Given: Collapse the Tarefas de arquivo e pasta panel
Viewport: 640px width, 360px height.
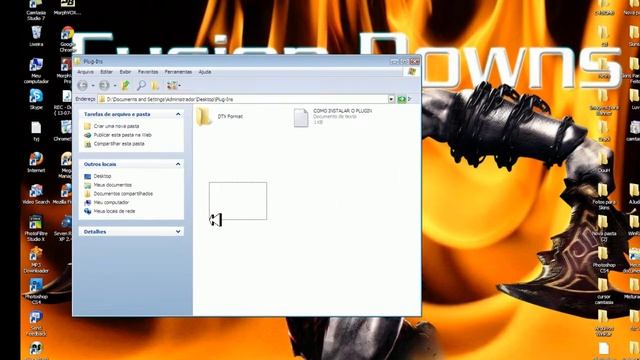Looking at the screenshot, I should [178, 114].
